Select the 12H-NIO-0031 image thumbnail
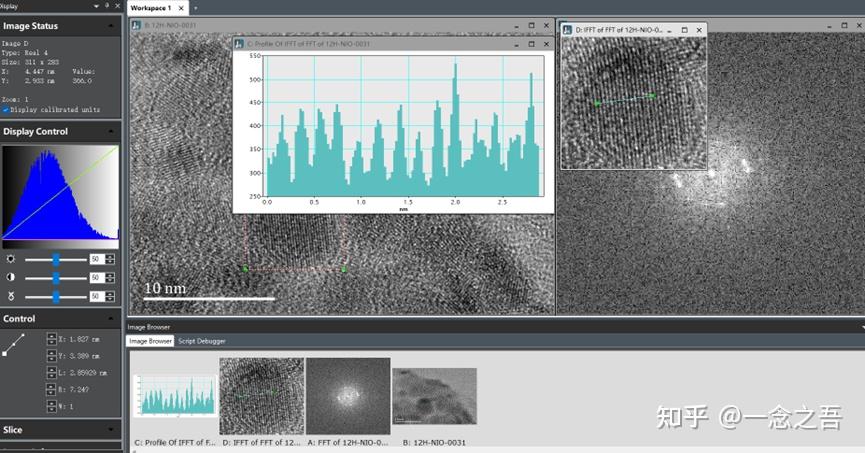 coord(434,397)
